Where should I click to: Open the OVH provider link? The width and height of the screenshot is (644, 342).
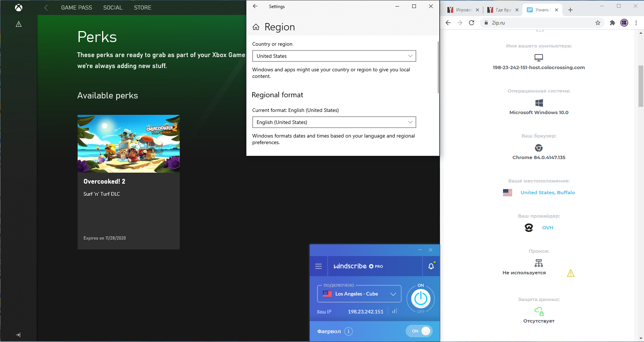tap(547, 228)
